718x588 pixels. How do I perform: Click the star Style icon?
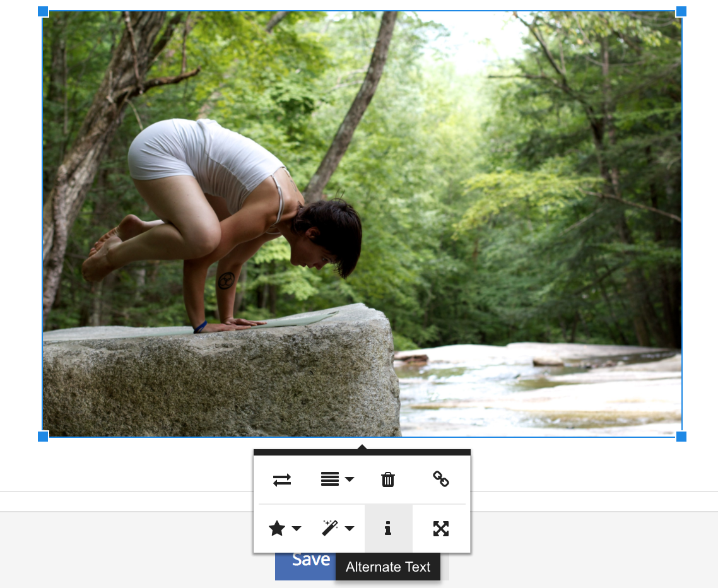pos(277,529)
